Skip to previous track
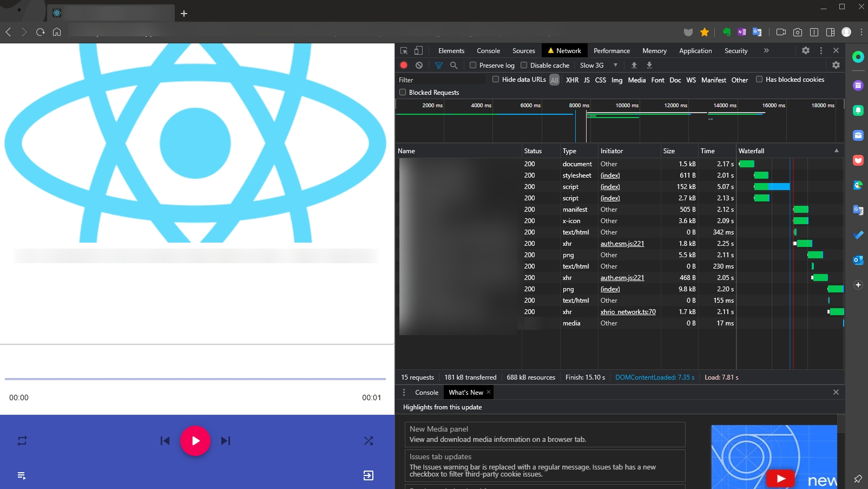868x489 pixels. click(165, 441)
